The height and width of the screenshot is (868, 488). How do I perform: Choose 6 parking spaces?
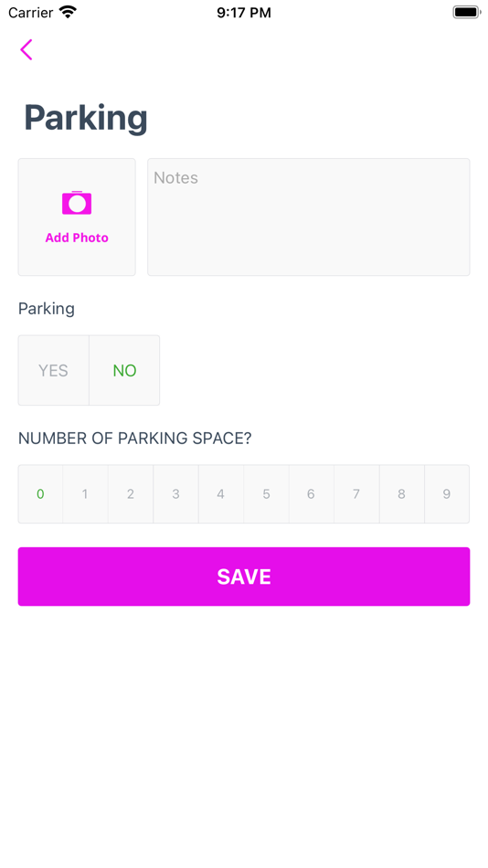point(312,493)
